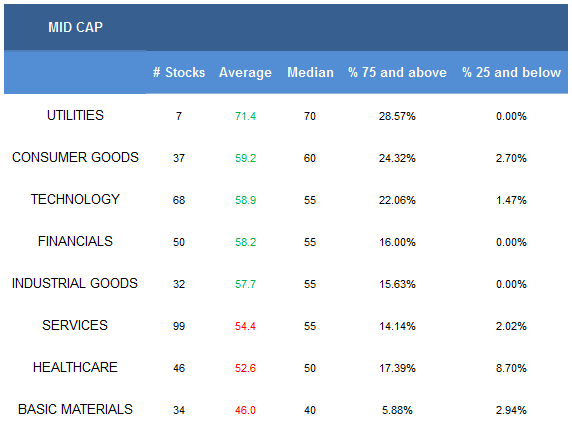Image resolution: width=572 pixels, height=445 pixels.
Task: Click the red 46.0 average value
Action: click(245, 410)
